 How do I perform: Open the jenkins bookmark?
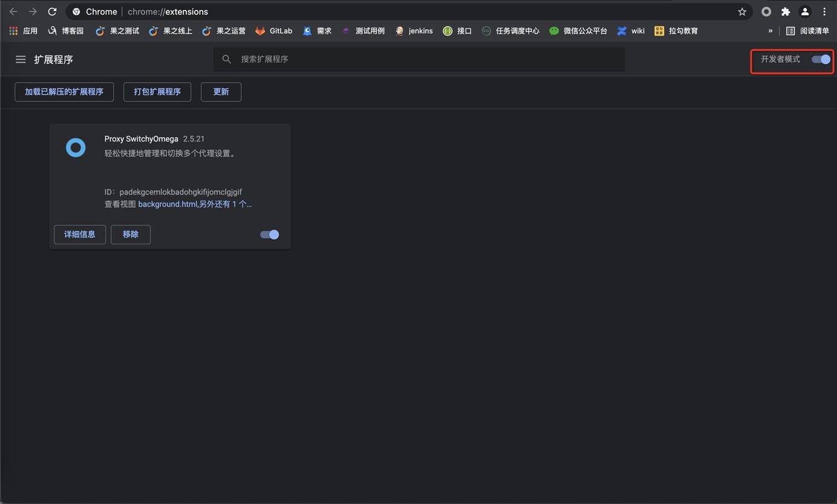pyautogui.click(x=414, y=31)
